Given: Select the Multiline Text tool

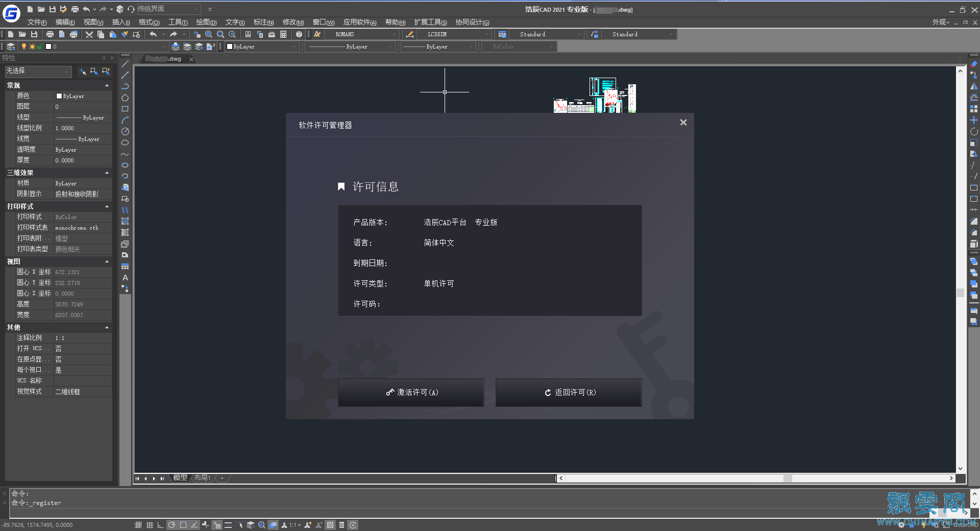Looking at the screenshot, I should tap(125, 277).
